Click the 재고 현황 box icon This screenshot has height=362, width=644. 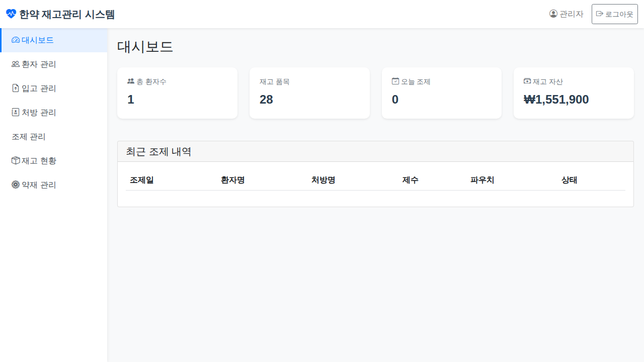point(16,161)
